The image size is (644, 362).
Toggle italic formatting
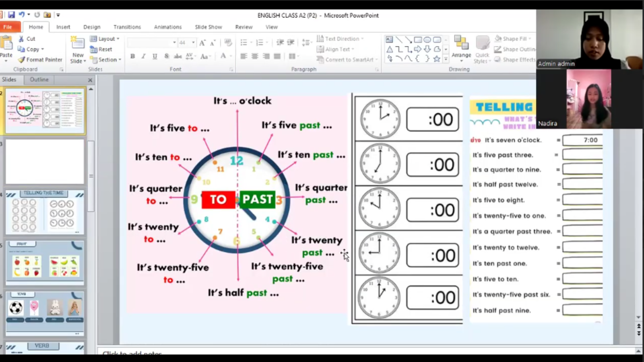[143, 56]
